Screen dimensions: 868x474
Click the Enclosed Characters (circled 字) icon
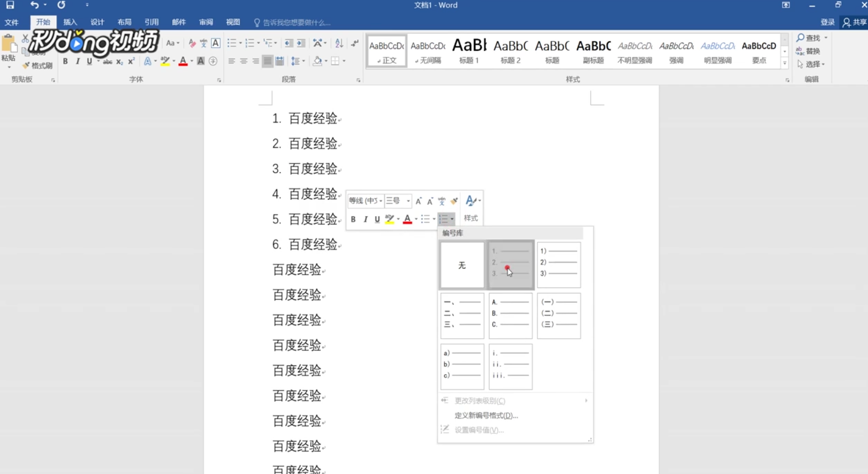click(x=213, y=61)
